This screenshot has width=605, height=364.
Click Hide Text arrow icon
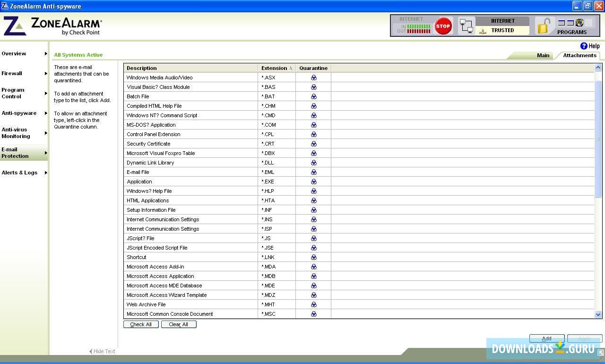pyautogui.click(x=91, y=351)
